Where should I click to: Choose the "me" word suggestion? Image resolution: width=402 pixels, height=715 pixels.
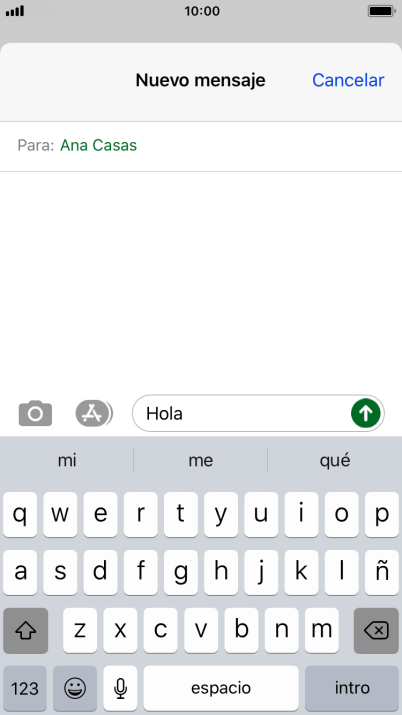click(x=201, y=460)
